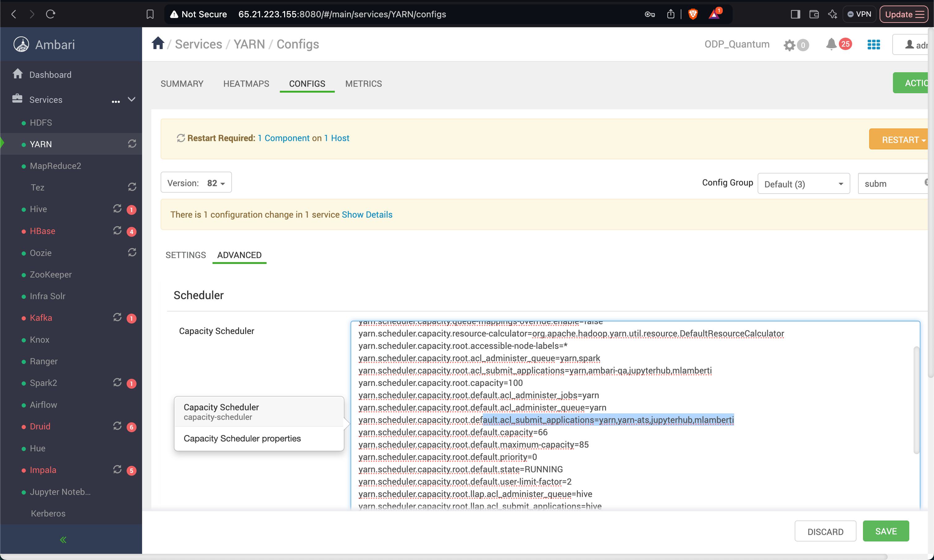Open ZooKeeper service

51,274
